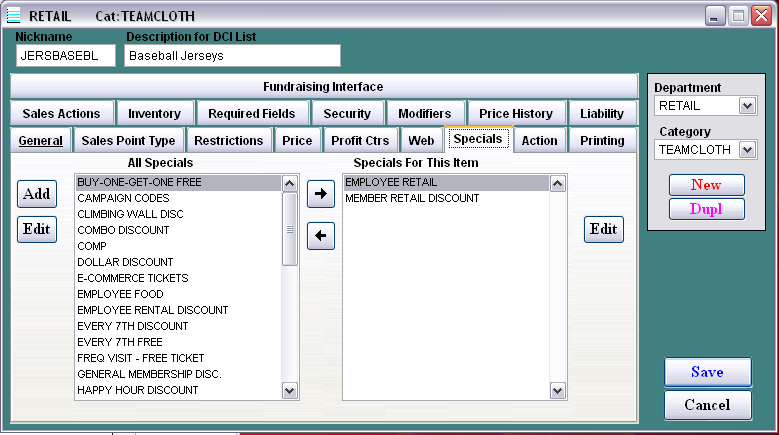Image resolution: width=779 pixels, height=435 pixels.
Task: Open the Price tab
Action: click(x=297, y=141)
